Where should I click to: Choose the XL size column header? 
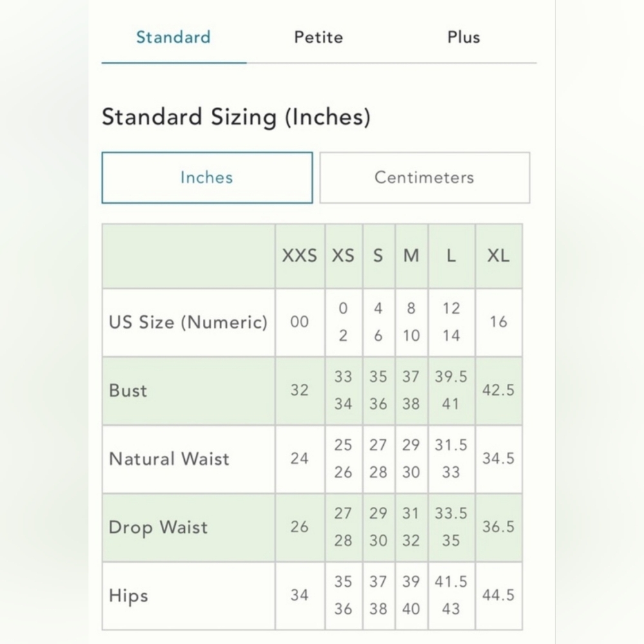tap(498, 256)
